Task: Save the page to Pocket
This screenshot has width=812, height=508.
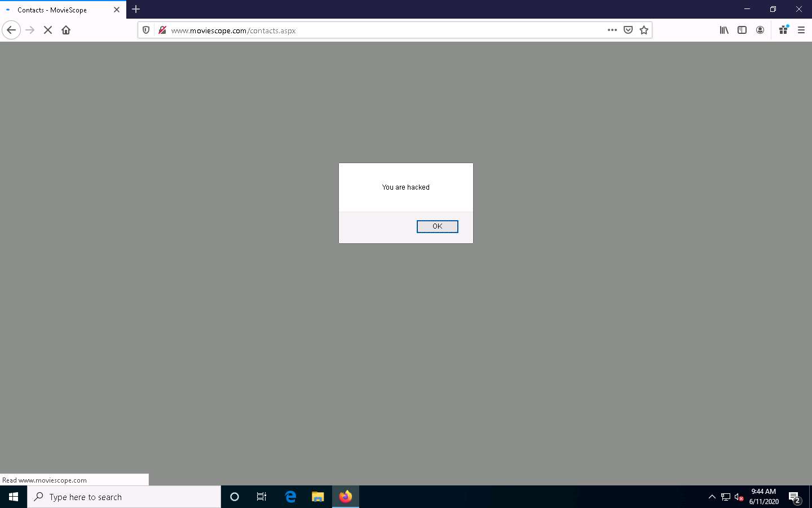Action: (x=628, y=30)
